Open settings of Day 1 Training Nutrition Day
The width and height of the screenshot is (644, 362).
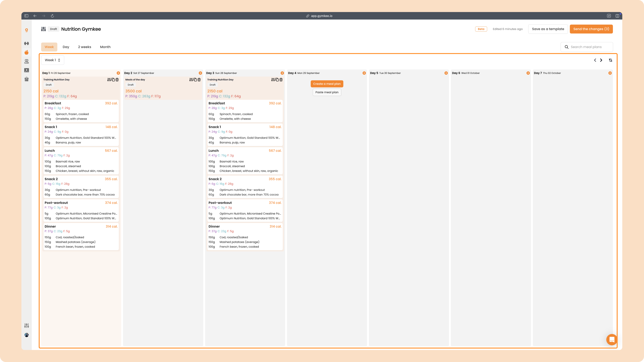[x=109, y=79]
